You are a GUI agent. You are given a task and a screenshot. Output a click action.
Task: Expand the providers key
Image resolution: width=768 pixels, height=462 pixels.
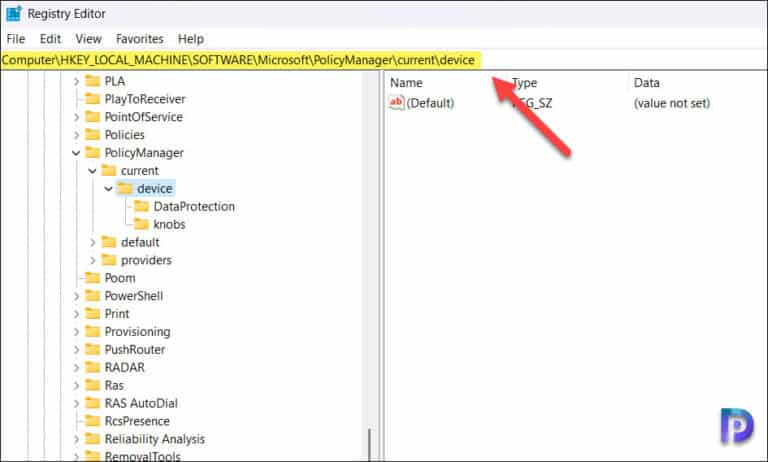pyautogui.click(x=93, y=261)
